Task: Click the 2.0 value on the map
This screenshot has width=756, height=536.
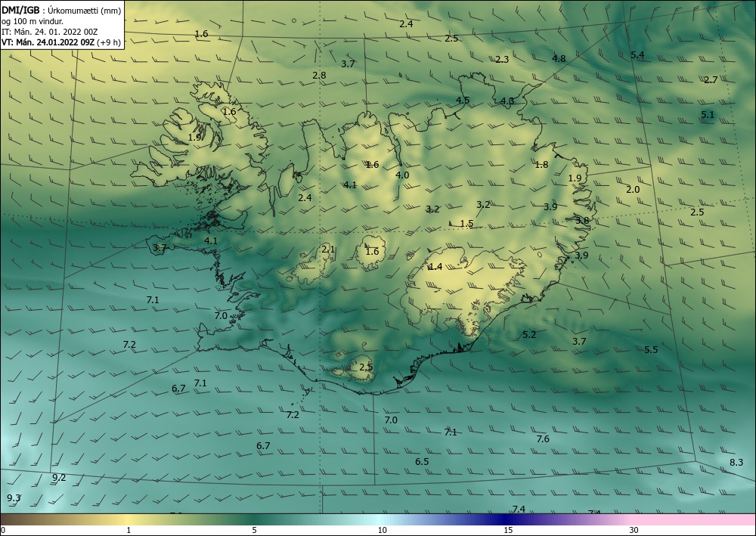Action: click(x=633, y=190)
